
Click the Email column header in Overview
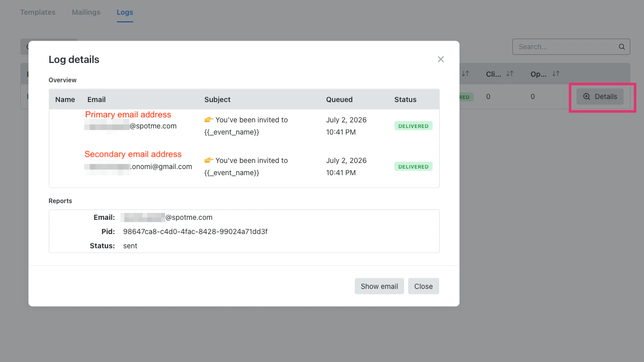[97, 100]
